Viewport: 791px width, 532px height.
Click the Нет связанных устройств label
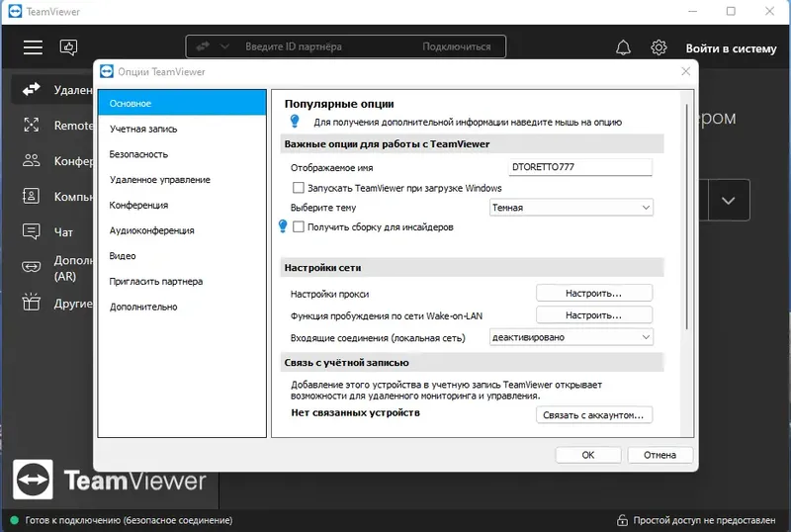tap(355, 412)
